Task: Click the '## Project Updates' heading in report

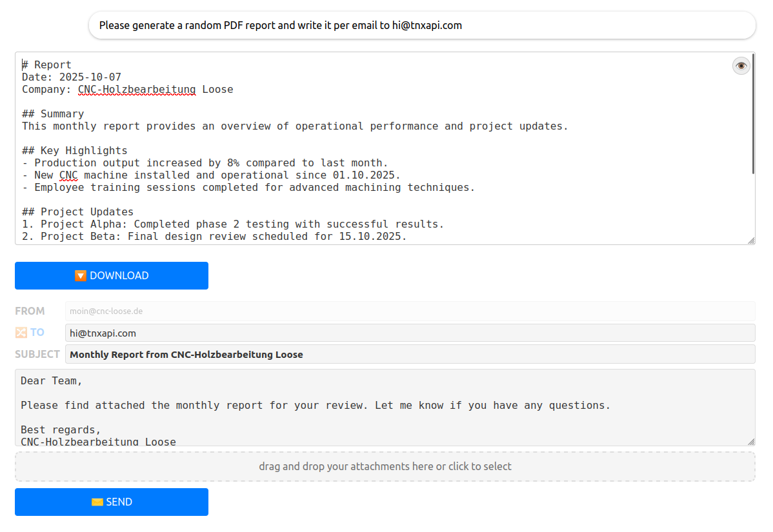Action: point(78,212)
